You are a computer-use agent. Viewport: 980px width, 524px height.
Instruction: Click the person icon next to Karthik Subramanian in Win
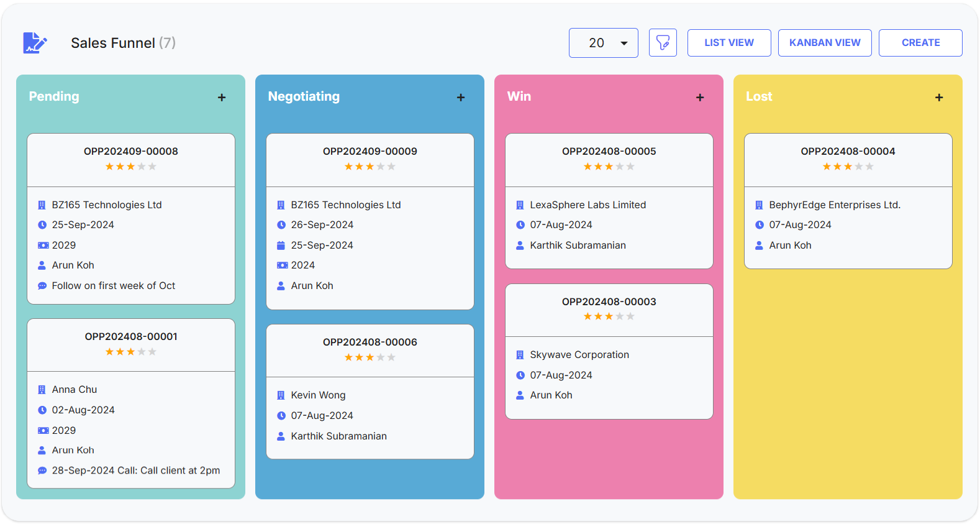520,246
